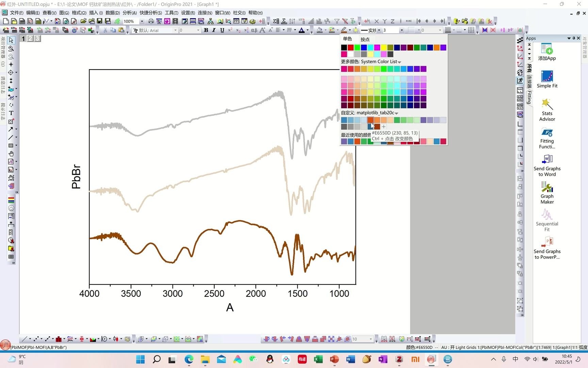Expand the matplotlib_tab20c custom list dropdown
The image size is (588, 368).
coord(396,113)
